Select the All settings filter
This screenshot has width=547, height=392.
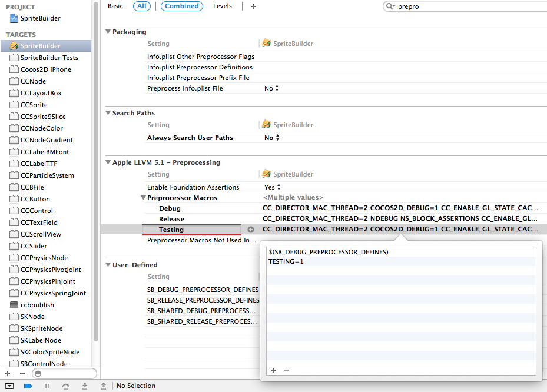pyautogui.click(x=142, y=6)
